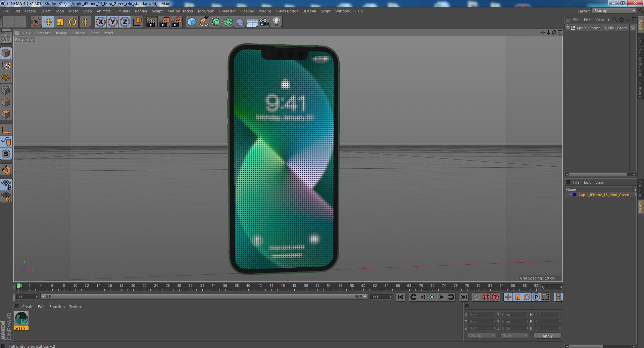Open the spline pen tools
The image size is (644, 348).
[204, 22]
